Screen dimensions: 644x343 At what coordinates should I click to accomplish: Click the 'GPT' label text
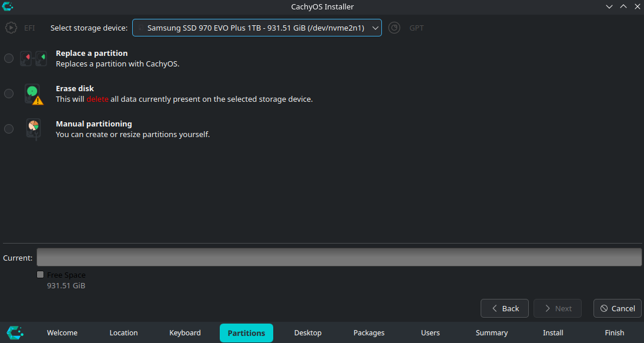tap(417, 28)
